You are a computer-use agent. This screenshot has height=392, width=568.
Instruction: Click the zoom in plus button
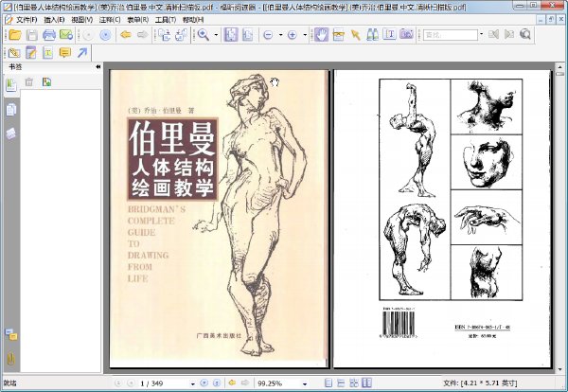pos(292,35)
